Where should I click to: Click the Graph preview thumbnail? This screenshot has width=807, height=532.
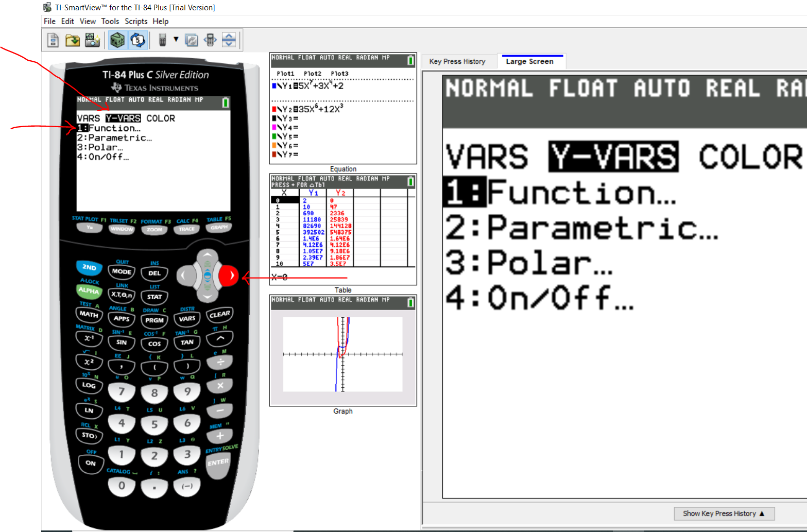click(x=343, y=354)
